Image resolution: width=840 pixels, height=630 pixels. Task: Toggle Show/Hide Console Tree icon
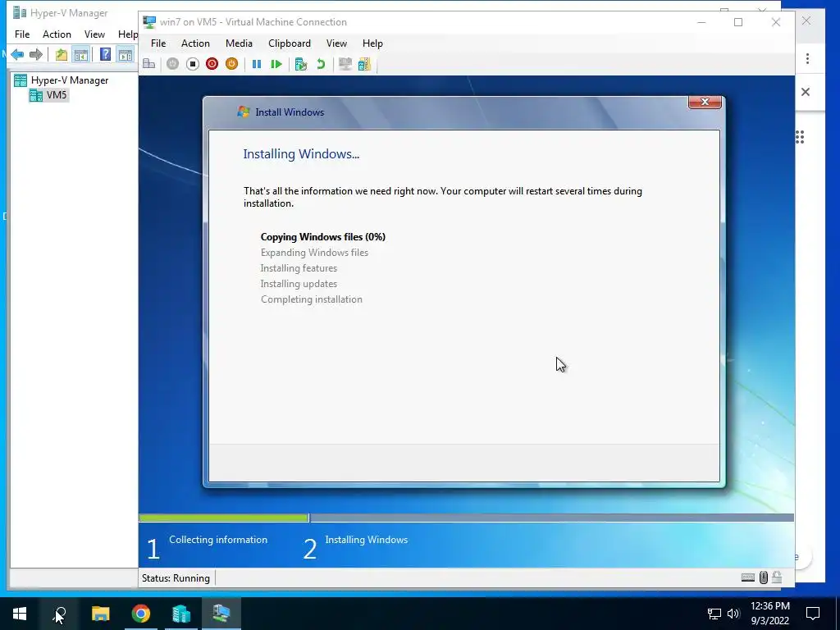tap(81, 54)
